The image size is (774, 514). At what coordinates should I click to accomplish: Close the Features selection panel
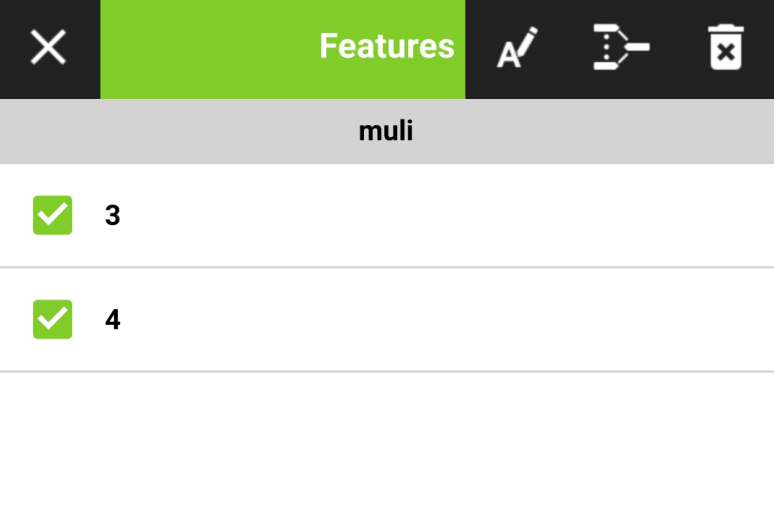(48, 48)
